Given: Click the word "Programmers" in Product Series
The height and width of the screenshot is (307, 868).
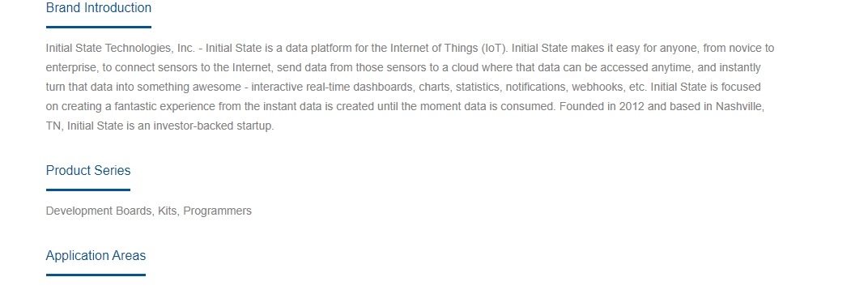Looking at the screenshot, I should point(218,211).
